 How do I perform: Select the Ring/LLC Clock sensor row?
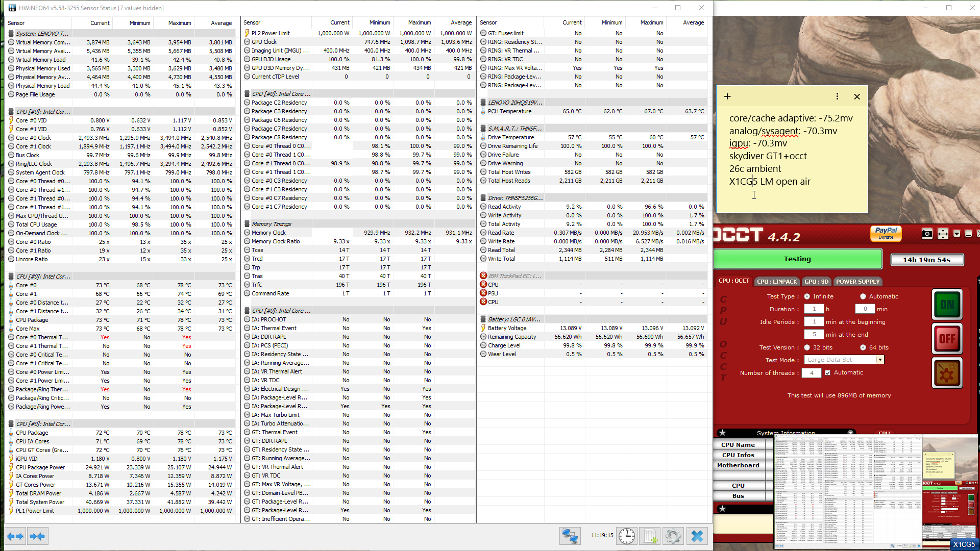(x=120, y=164)
